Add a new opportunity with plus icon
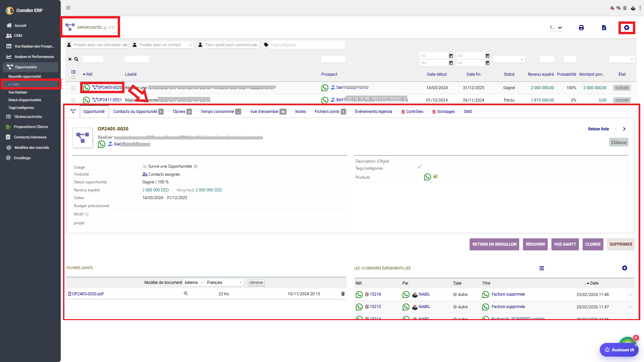 pyautogui.click(x=627, y=28)
